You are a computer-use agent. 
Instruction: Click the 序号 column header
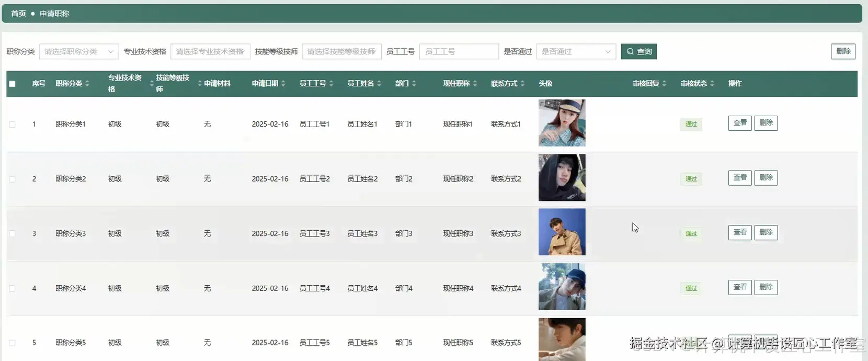pos(39,84)
